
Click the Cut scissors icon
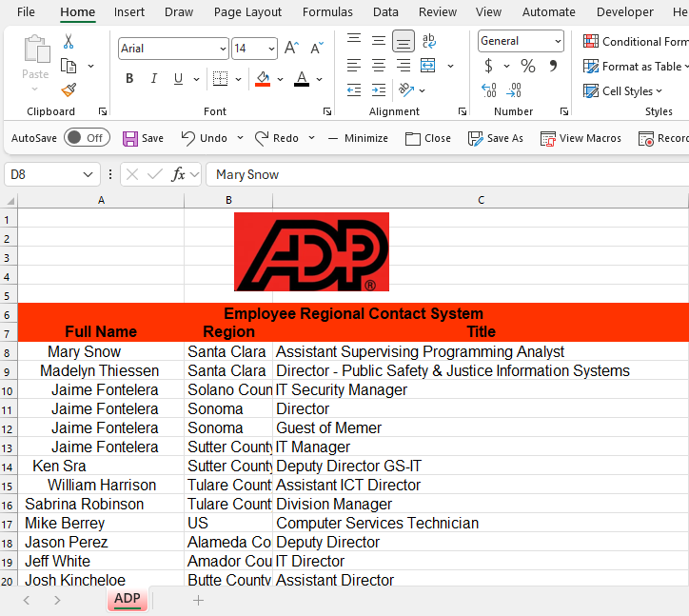pos(69,42)
